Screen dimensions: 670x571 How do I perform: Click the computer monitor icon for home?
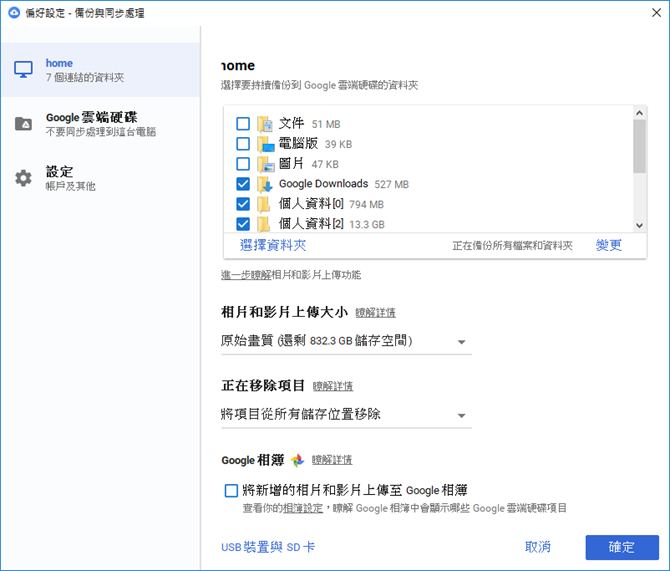(x=23, y=69)
